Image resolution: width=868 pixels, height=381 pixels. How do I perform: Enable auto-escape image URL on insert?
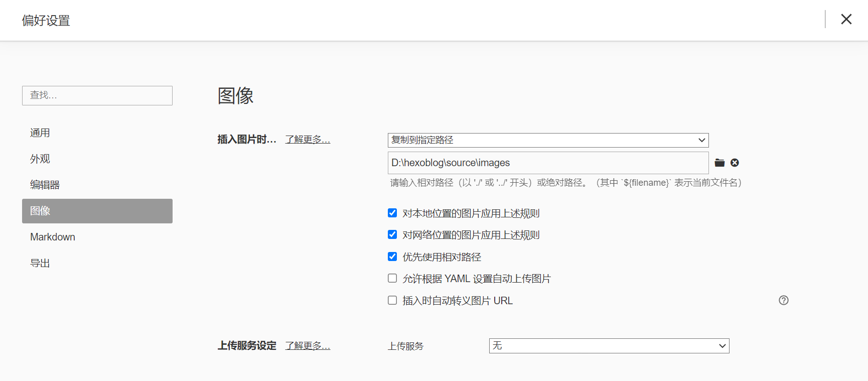[392, 300]
